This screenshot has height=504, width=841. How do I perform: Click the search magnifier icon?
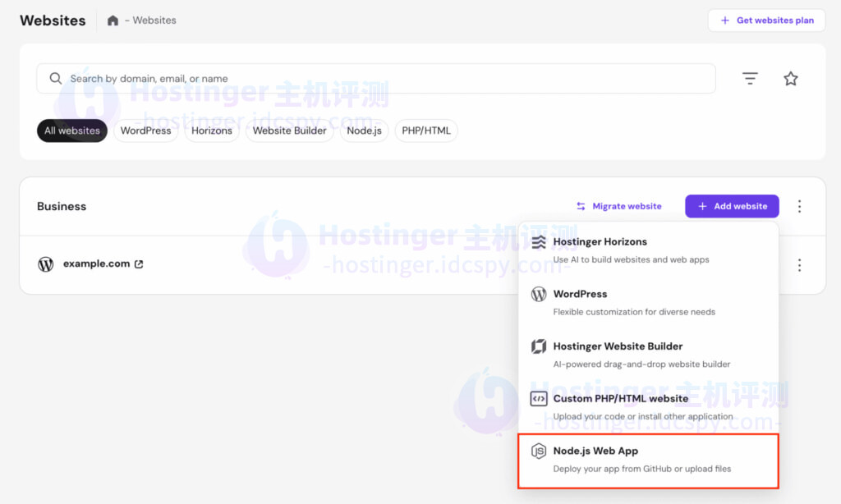55,78
